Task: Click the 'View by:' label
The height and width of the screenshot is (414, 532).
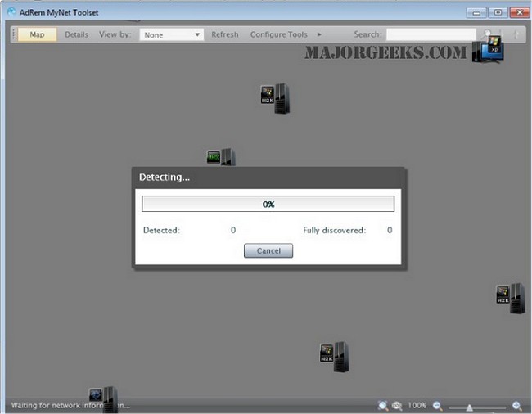Action: pyautogui.click(x=115, y=34)
